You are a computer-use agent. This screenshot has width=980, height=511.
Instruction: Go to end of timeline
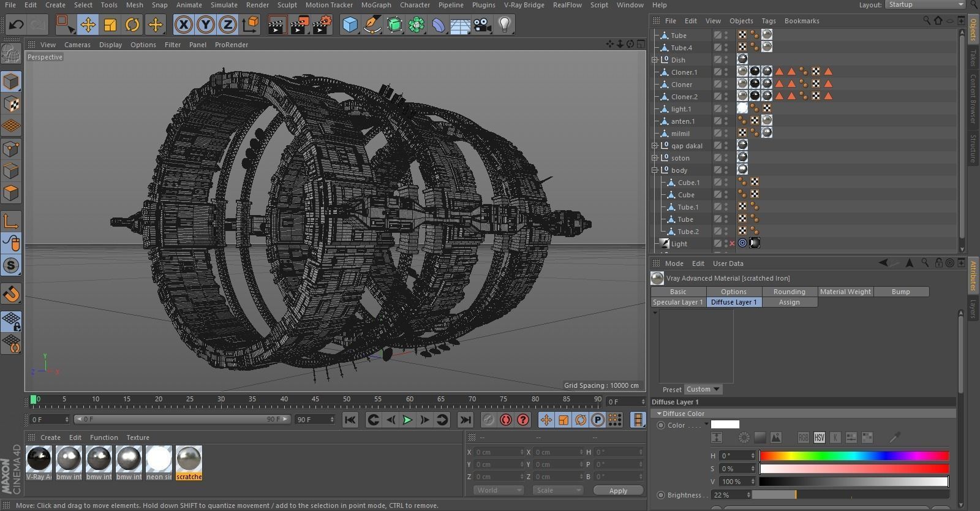(x=466, y=420)
